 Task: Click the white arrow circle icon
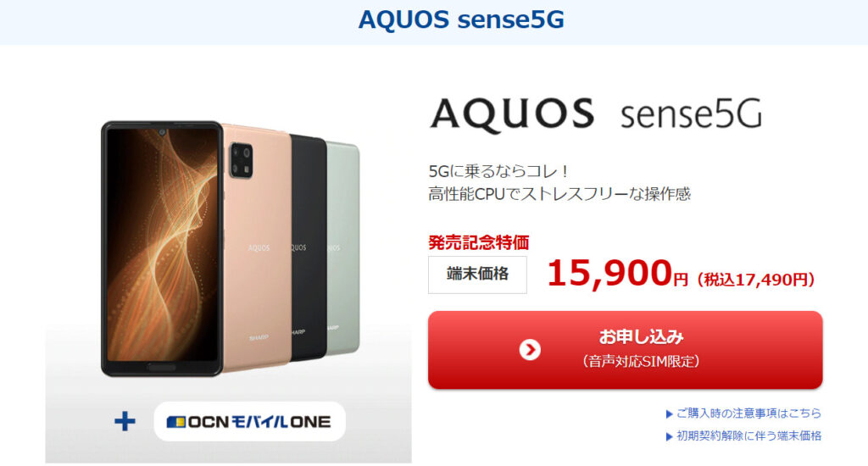click(530, 350)
